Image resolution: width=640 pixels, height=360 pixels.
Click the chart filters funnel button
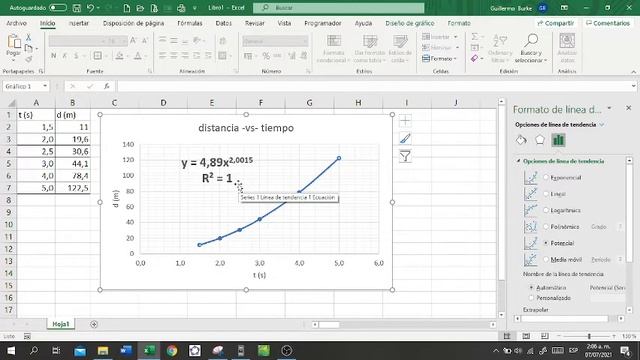pos(405,156)
